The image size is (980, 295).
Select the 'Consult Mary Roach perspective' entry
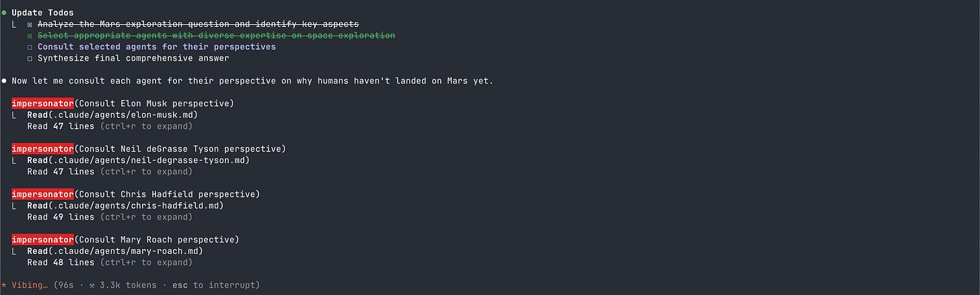tap(156, 240)
